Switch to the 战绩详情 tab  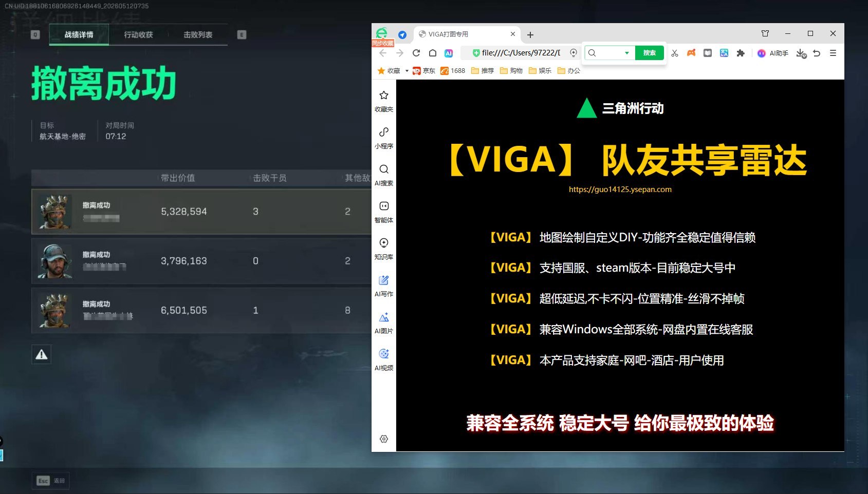tap(79, 34)
